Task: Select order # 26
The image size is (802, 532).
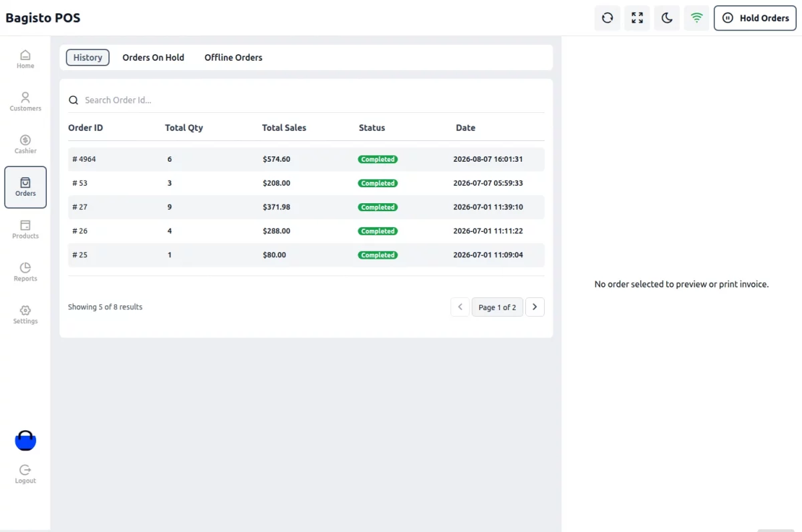Action: click(x=306, y=231)
